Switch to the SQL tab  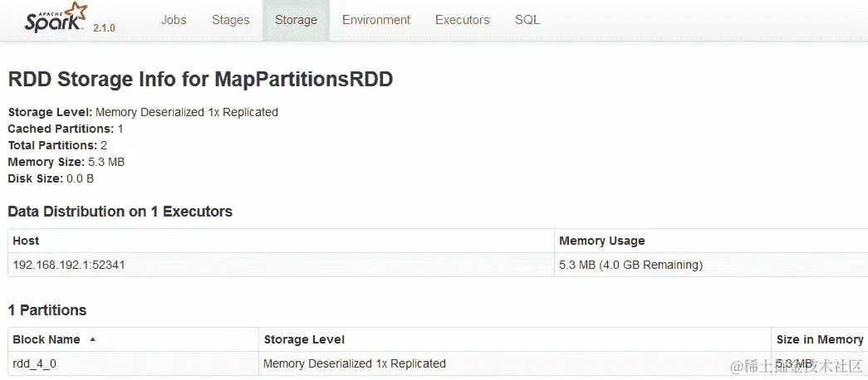coord(527,20)
